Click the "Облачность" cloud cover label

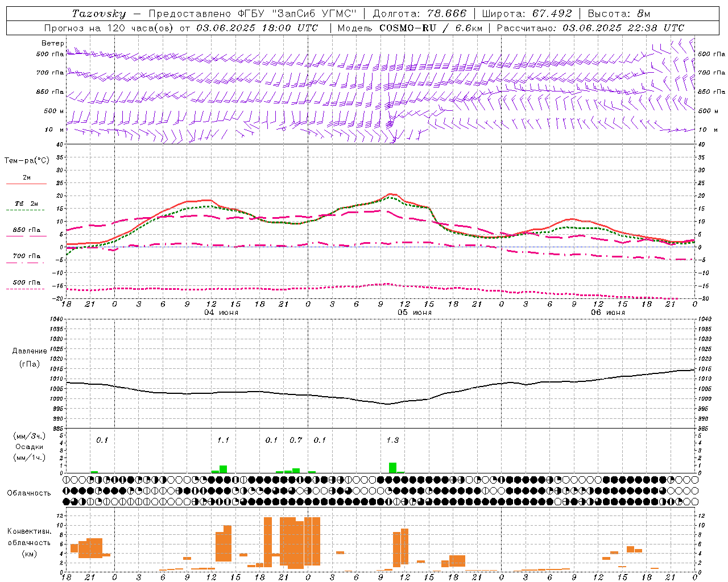(x=28, y=493)
